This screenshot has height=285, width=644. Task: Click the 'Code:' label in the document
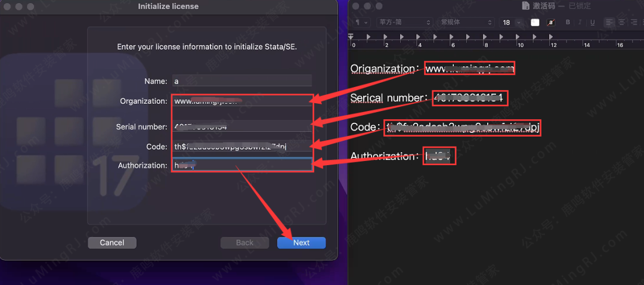click(364, 128)
